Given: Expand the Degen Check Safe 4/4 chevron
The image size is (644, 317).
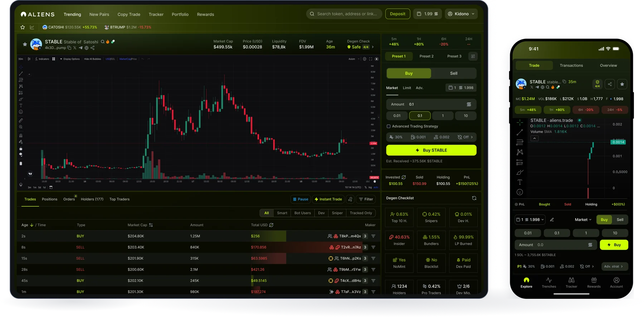Looking at the screenshot, I should pos(373,47).
